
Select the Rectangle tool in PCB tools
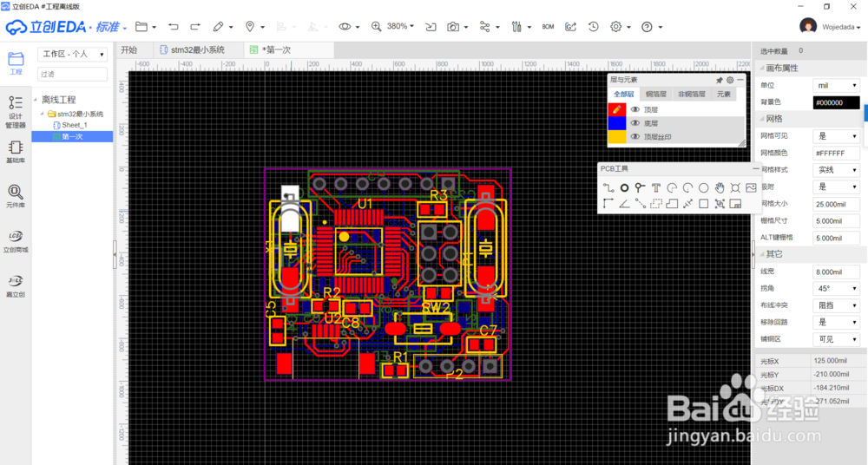[x=704, y=204]
